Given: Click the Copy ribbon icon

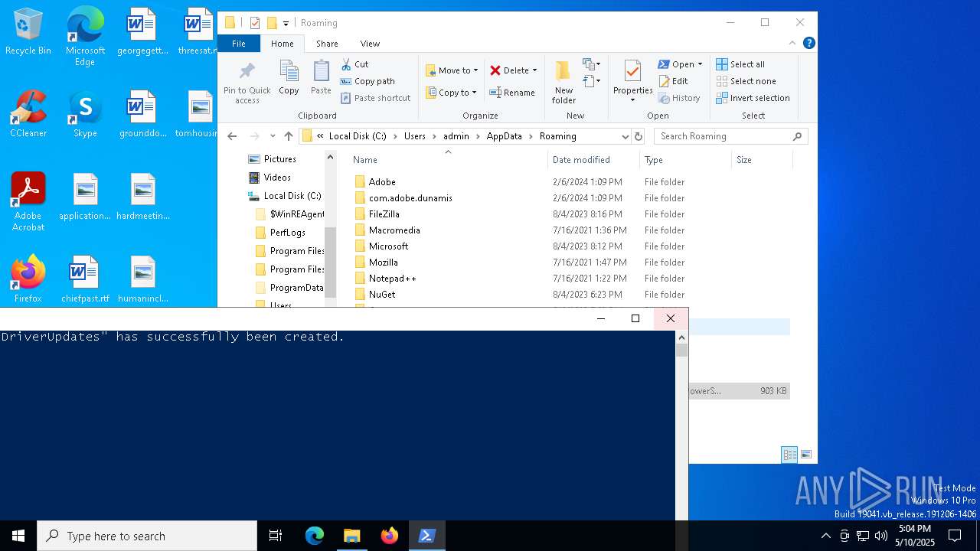Looking at the screenshot, I should pos(289,78).
